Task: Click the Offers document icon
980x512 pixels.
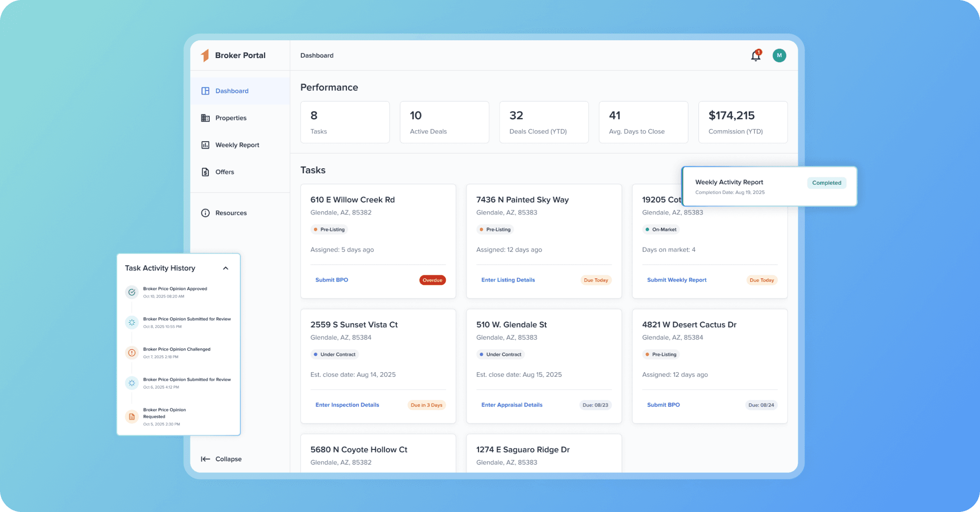Action: point(205,172)
